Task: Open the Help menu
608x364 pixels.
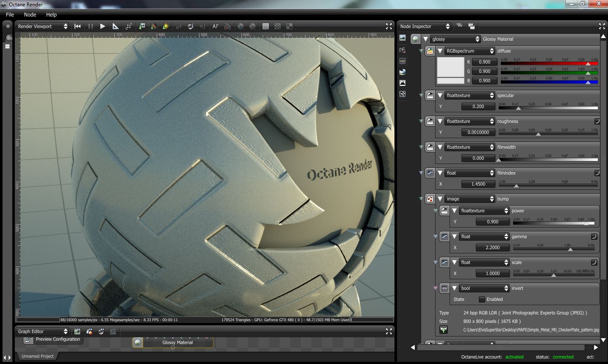Action: click(x=51, y=14)
